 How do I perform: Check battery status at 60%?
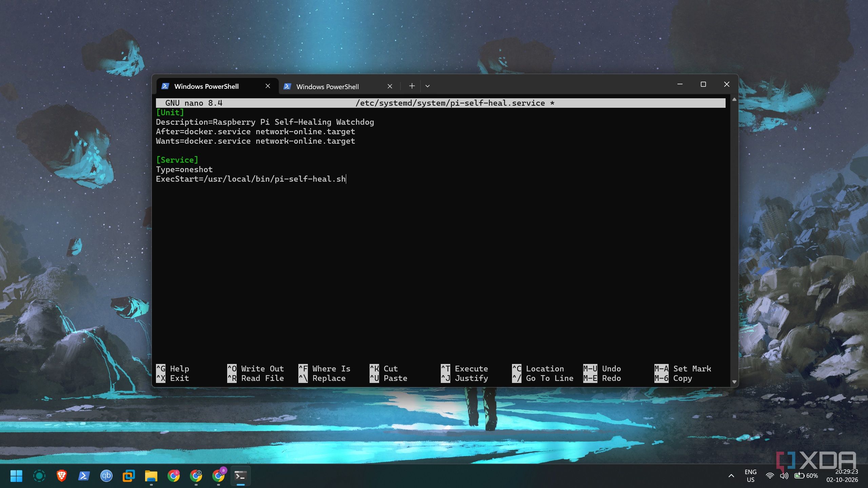pos(806,476)
